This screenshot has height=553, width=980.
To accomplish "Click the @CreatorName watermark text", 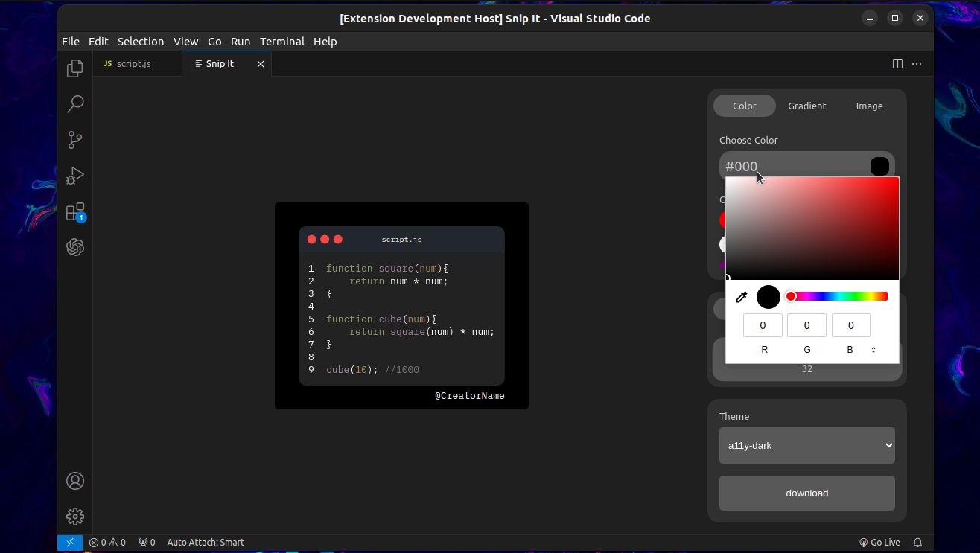I will tap(470, 396).
